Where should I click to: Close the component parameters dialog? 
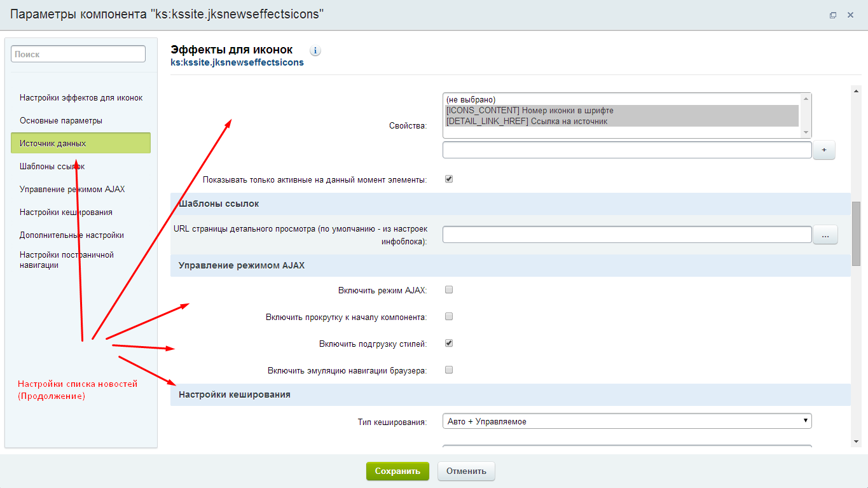851,14
